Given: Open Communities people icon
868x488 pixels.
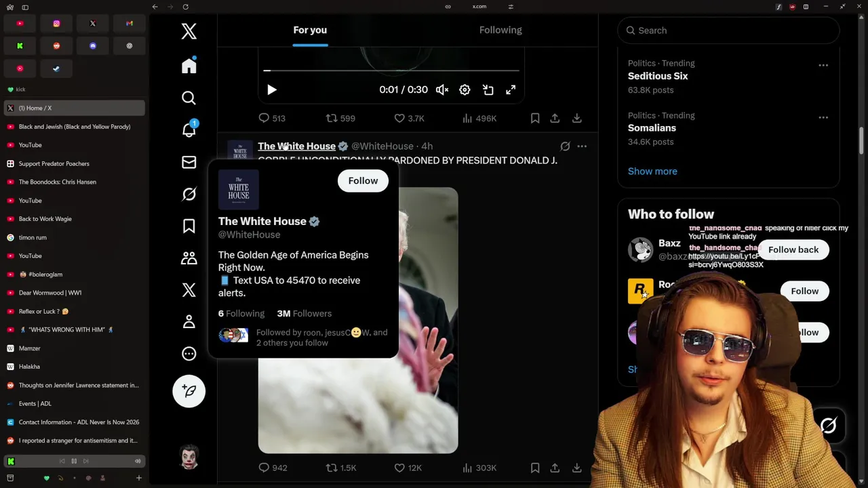Looking at the screenshot, I should [189, 258].
